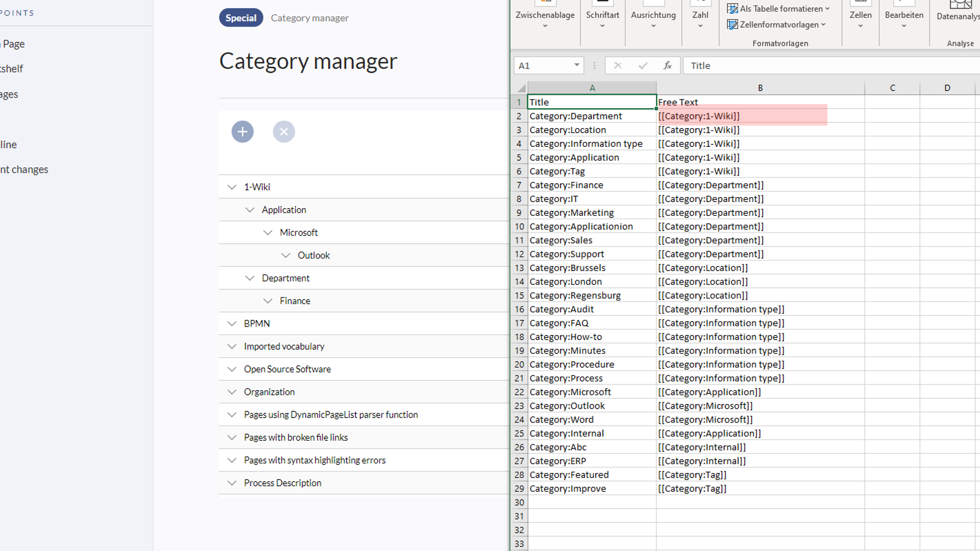Click the remove category X button
Screen dimensions: 980x551
pos(284,132)
